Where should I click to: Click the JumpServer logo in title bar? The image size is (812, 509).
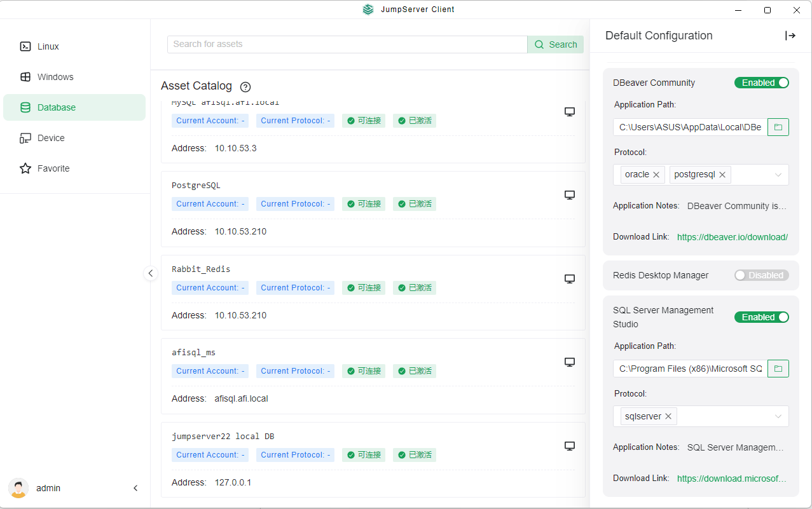click(368, 10)
